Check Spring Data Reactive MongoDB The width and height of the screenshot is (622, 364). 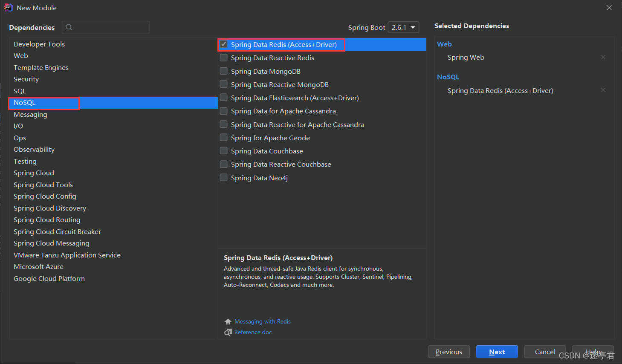224,84
